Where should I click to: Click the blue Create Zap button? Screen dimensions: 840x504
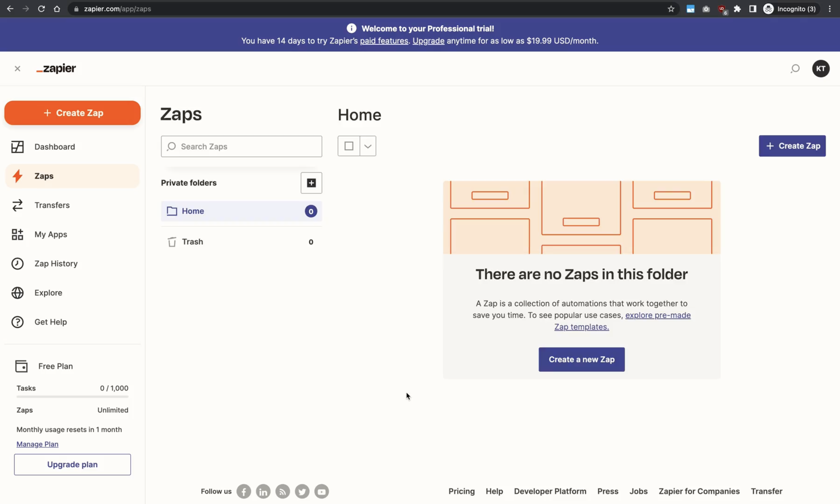pos(792,146)
